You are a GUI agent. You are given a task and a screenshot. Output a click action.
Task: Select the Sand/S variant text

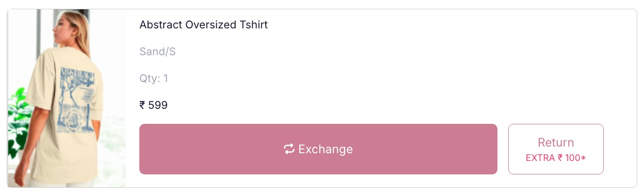tap(157, 52)
